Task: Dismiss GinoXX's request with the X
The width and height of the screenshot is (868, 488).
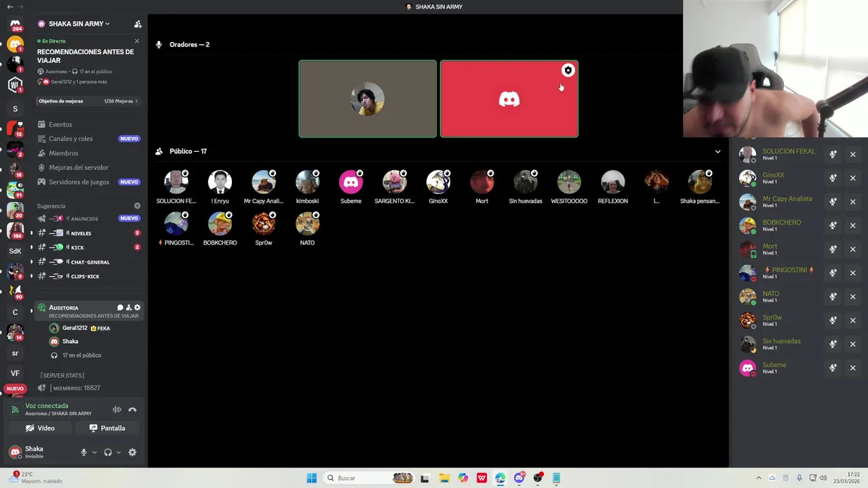Action: [853, 178]
